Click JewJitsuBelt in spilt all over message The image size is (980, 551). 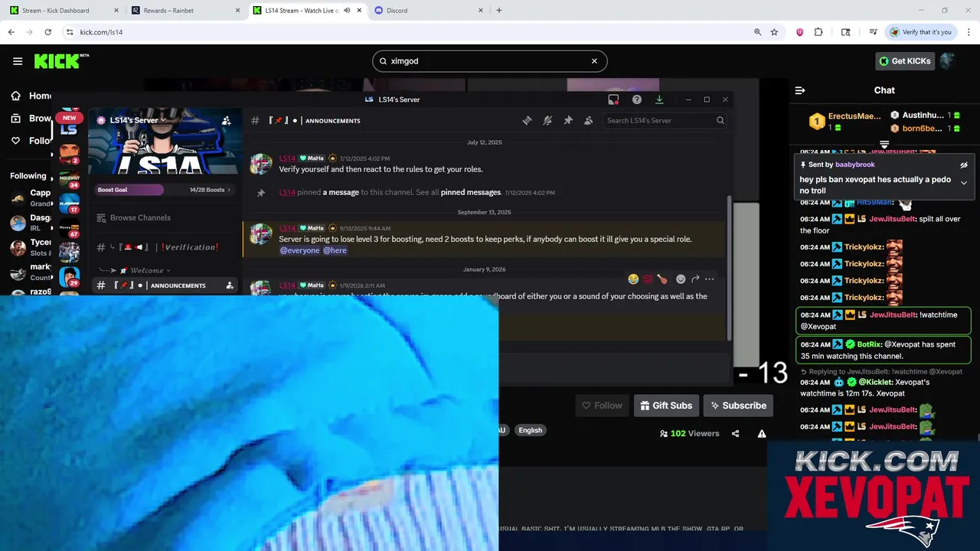point(893,219)
